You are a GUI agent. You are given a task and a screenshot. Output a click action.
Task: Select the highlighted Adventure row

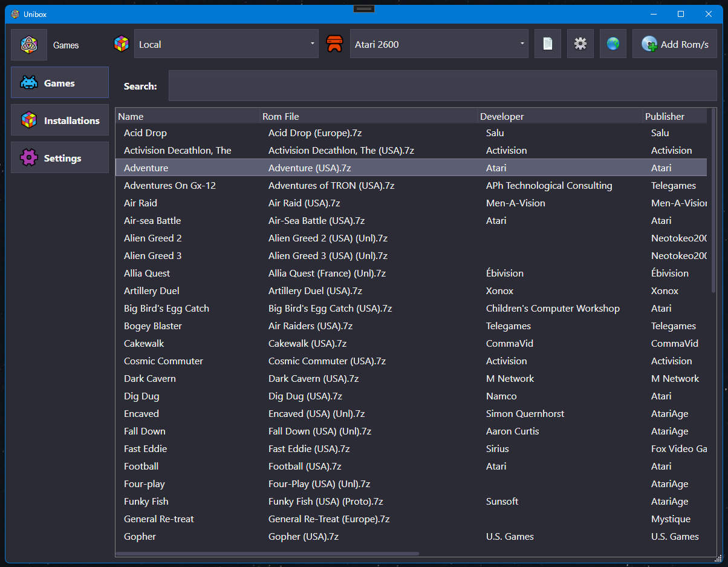[x=411, y=168]
